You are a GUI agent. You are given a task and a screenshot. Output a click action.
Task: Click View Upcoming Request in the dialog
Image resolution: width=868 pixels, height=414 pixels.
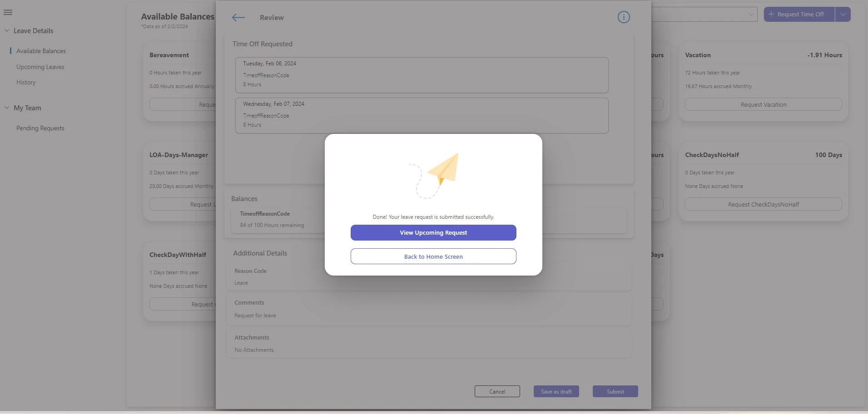click(x=433, y=232)
